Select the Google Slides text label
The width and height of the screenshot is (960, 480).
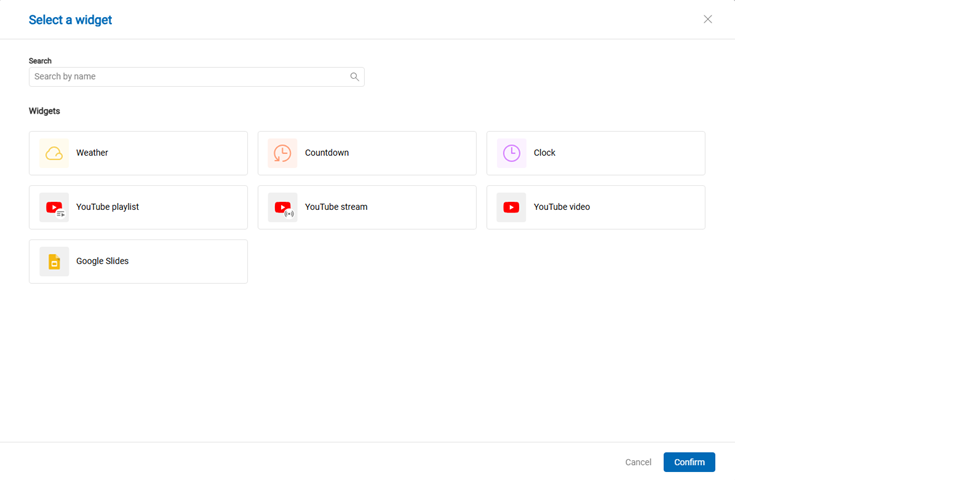pos(102,261)
